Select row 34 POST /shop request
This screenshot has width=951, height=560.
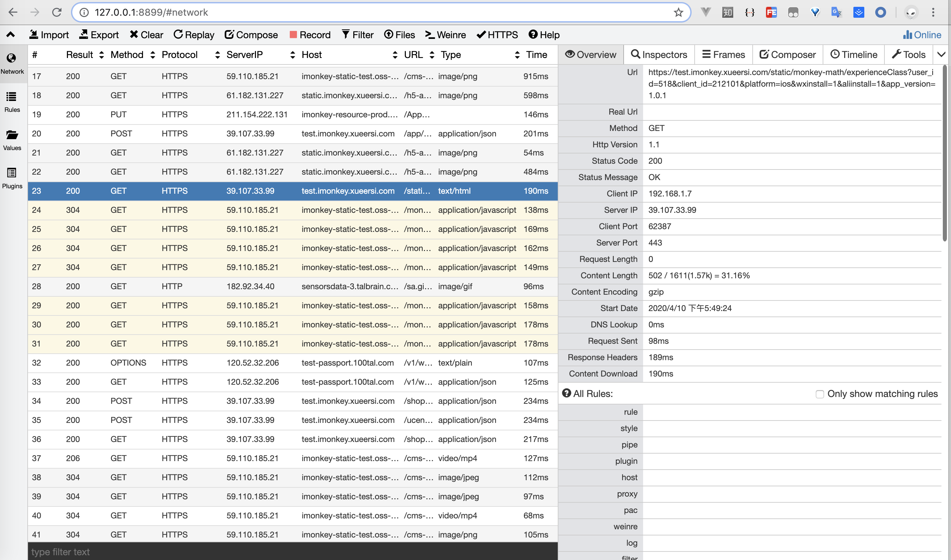click(x=293, y=401)
